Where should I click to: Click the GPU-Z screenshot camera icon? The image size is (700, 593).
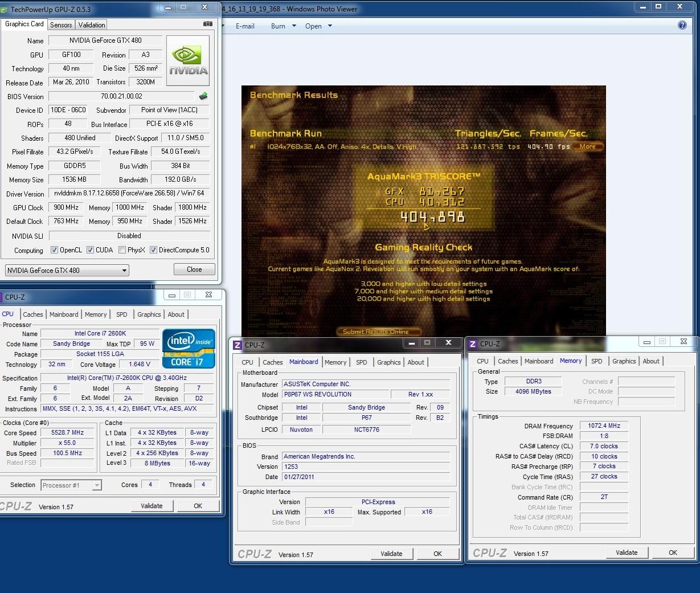207,24
